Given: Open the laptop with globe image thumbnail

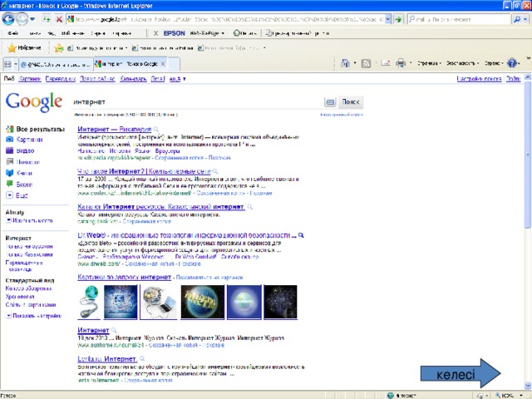Looking at the screenshot, I should 159,303.
